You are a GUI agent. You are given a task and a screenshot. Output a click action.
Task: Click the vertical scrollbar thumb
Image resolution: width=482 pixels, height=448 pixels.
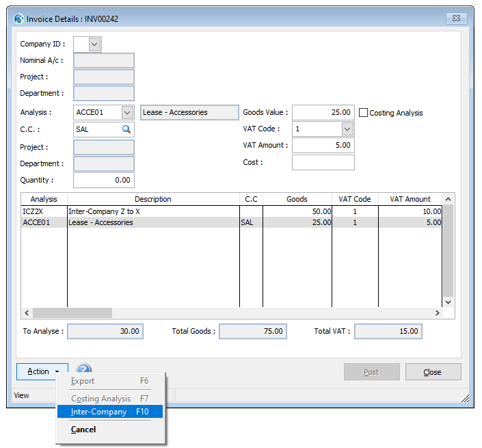pos(448,250)
